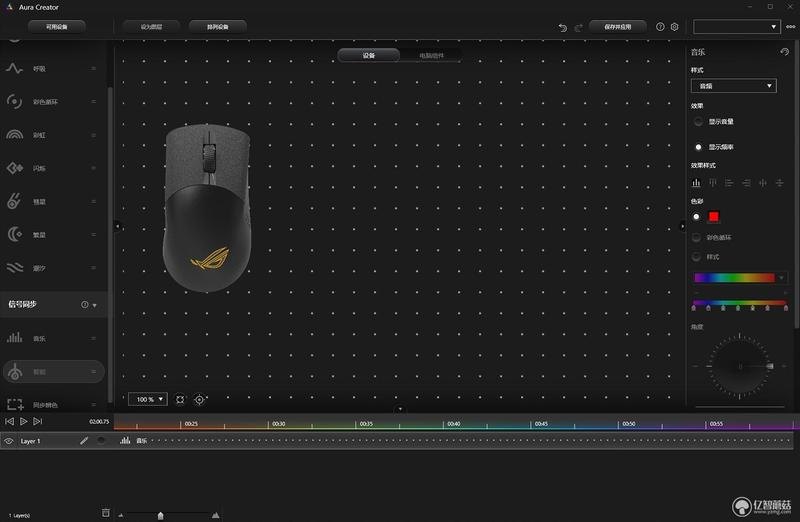Open help via the question mark icon
Viewport: 800px width, 522px height.
coord(660,27)
